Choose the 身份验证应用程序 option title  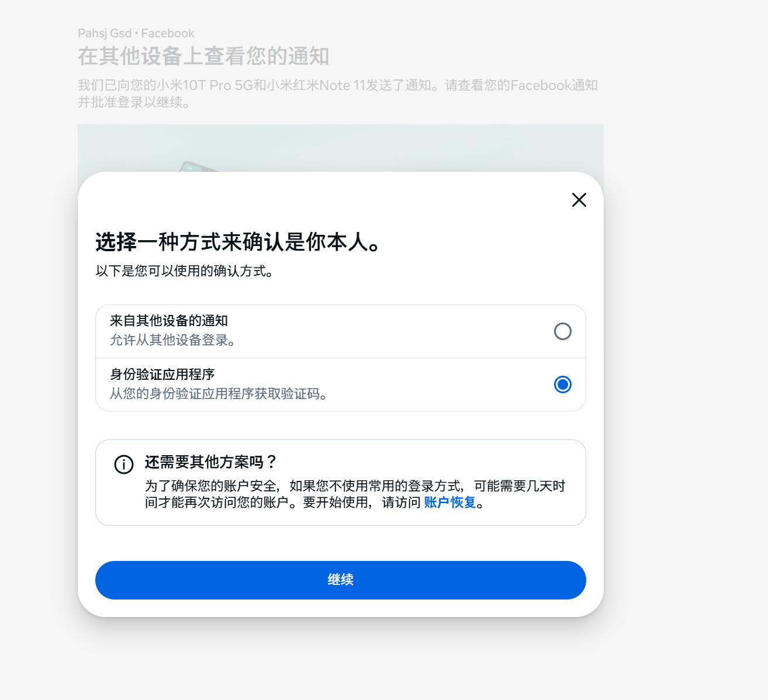click(162, 375)
